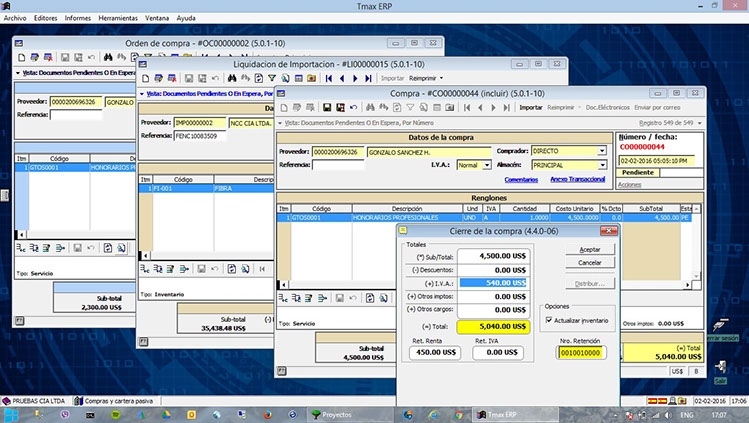This screenshot has height=423, width=749.
Task: Expand the Almacén dropdown
Action: point(601,164)
